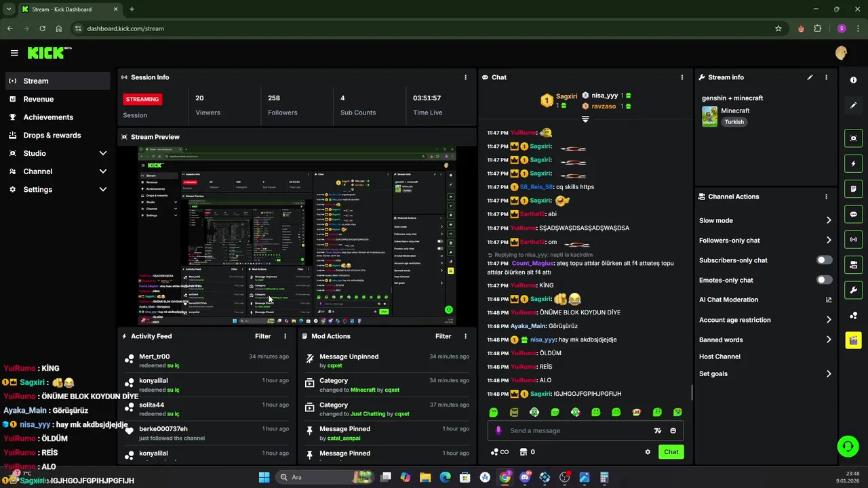Screen dimensions: 868x488
Task: Click the shop icon showing 0
Action: [527, 452]
